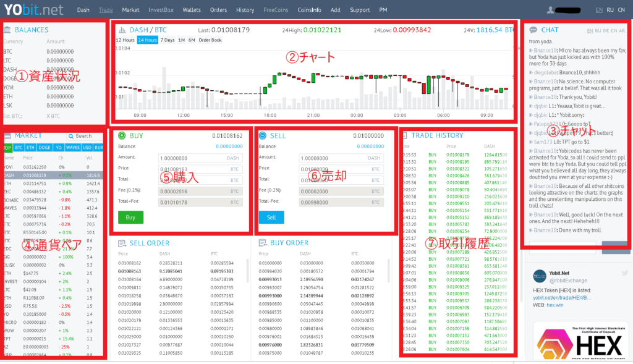
Task: Switch site language to RU
Action: coord(610,10)
